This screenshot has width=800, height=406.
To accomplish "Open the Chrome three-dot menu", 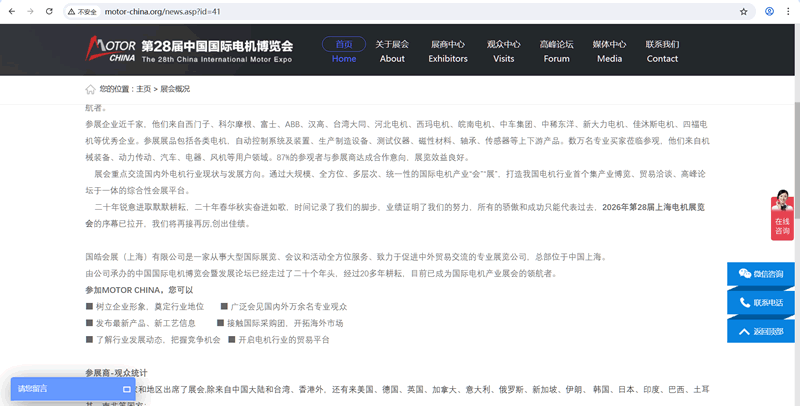I will (789, 11).
